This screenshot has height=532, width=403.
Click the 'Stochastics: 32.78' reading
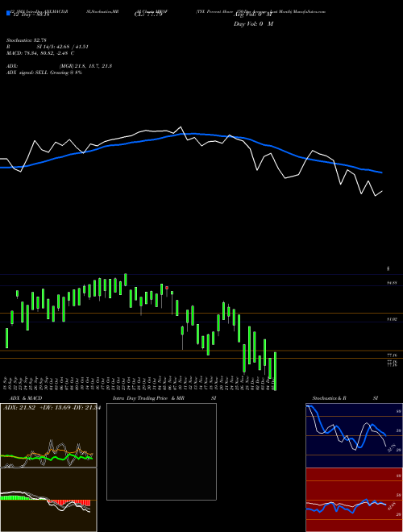click(26, 40)
